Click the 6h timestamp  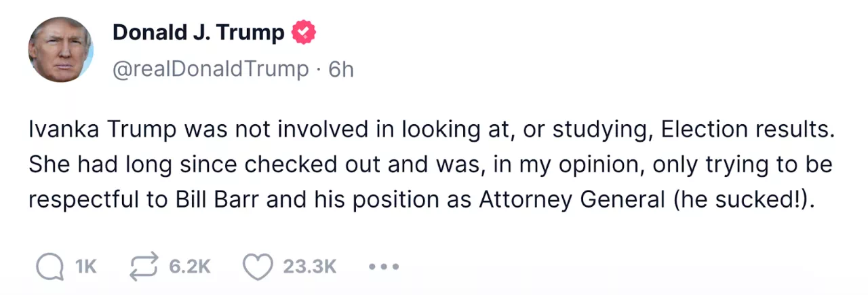[x=341, y=68]
